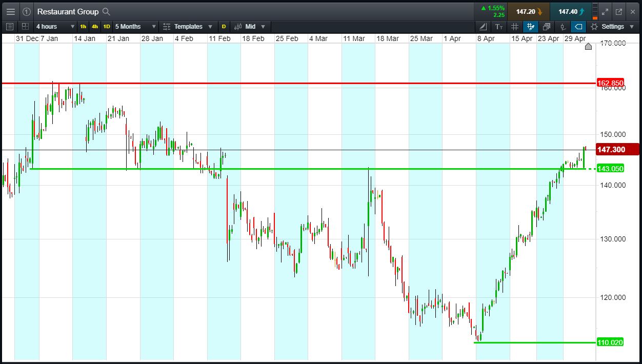Open the hamburger main menu

(11, 11)
